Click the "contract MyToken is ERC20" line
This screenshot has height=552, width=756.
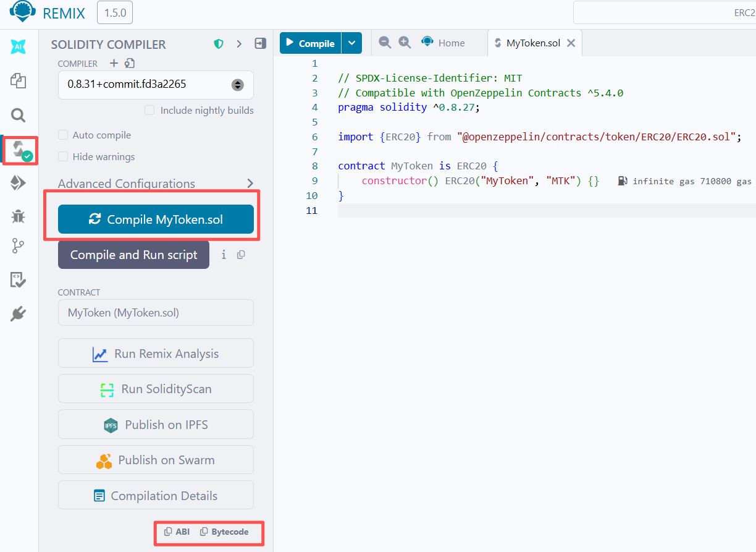pos(418,166)
